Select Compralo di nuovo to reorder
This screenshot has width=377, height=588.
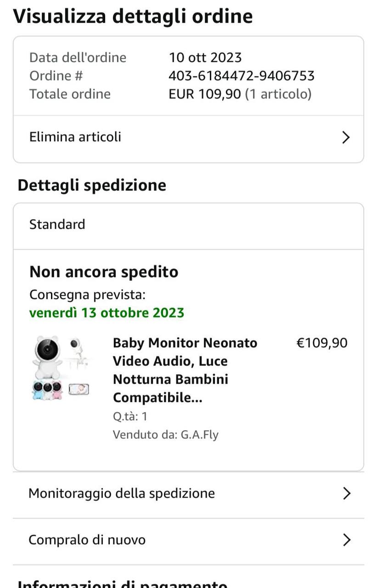tap(87, 540)
